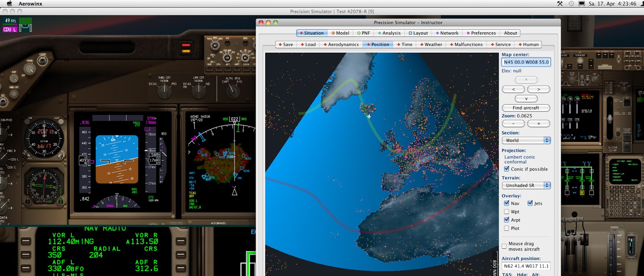Push CDU line select key beside VOR L
644x276 pixels.
[x=26, y=241]
